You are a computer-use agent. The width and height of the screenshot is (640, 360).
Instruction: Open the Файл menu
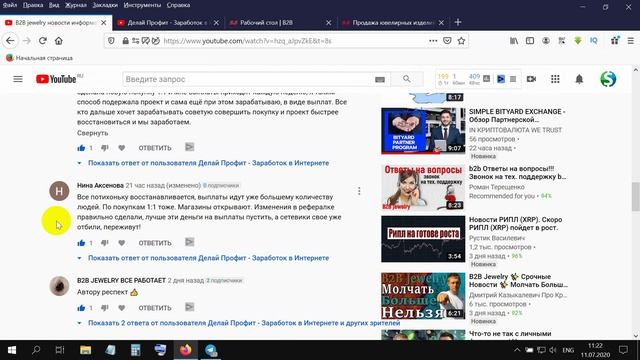[10, 5]
